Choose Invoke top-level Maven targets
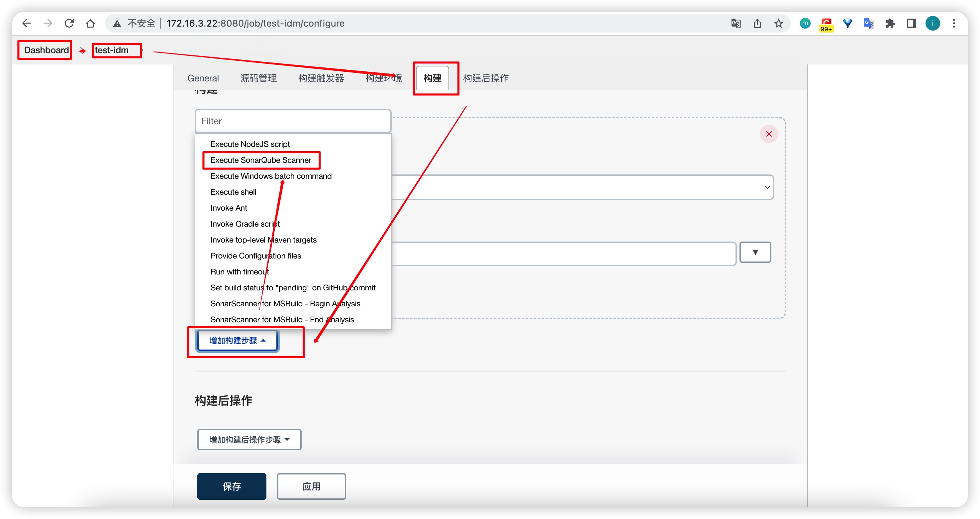980x519 pixels. click(263, 240)
